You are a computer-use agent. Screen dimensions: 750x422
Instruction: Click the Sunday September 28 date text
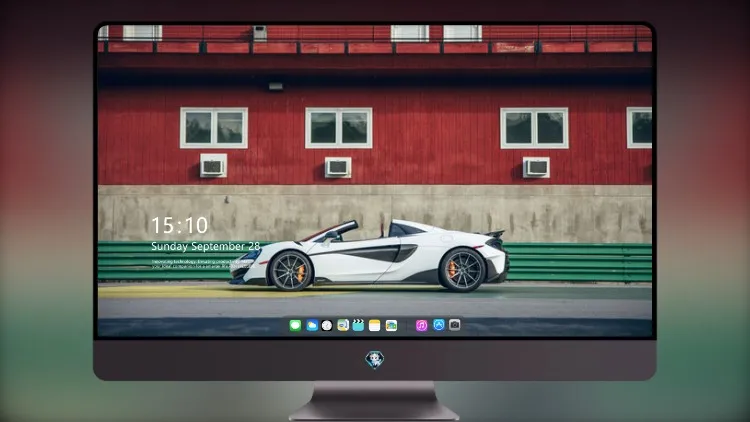[x=206, y=246]
